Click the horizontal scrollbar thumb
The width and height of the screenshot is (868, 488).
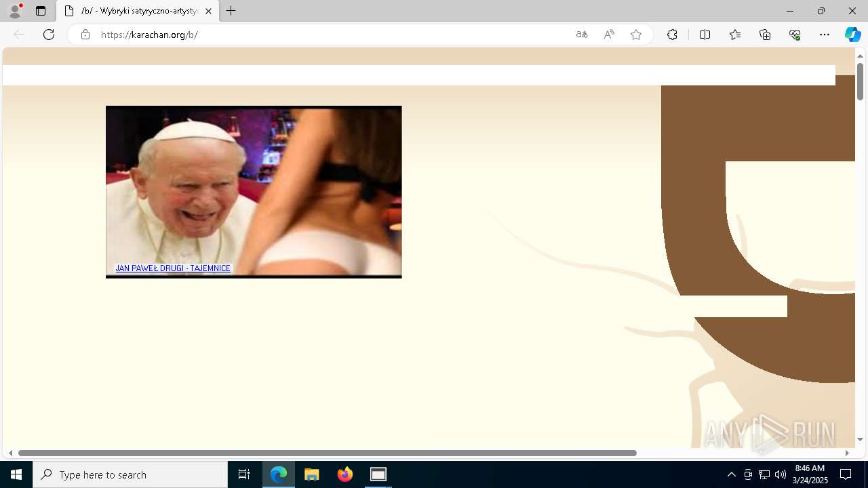(328, 453)
